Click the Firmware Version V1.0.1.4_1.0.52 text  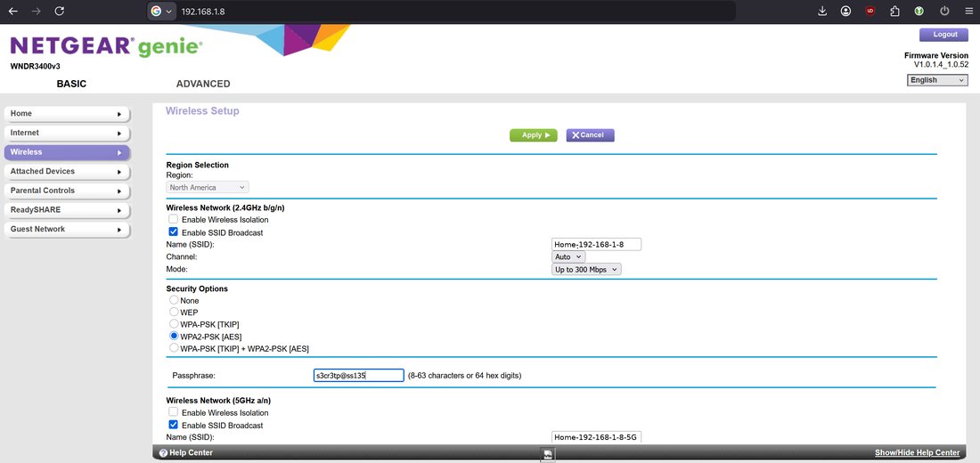(x=936, y=60)
